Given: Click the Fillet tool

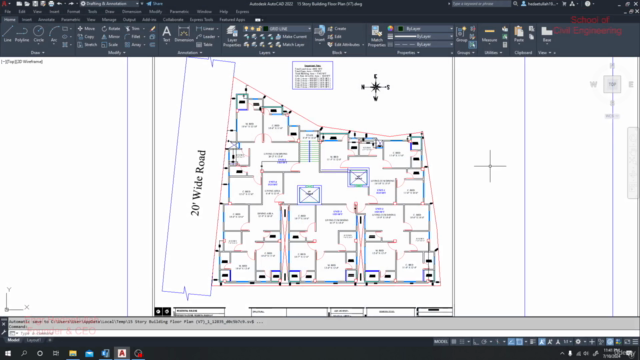Looking at the screenshot, I should click(x=133, y=37).
